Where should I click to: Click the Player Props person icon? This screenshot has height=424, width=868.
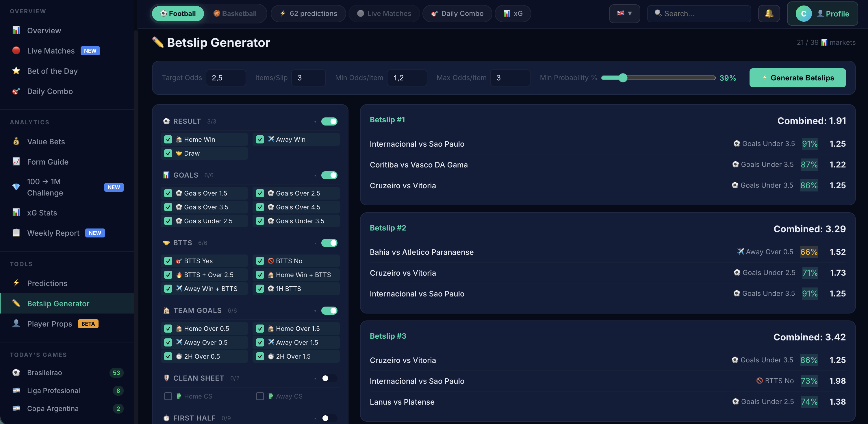click(x=16, y=323)
